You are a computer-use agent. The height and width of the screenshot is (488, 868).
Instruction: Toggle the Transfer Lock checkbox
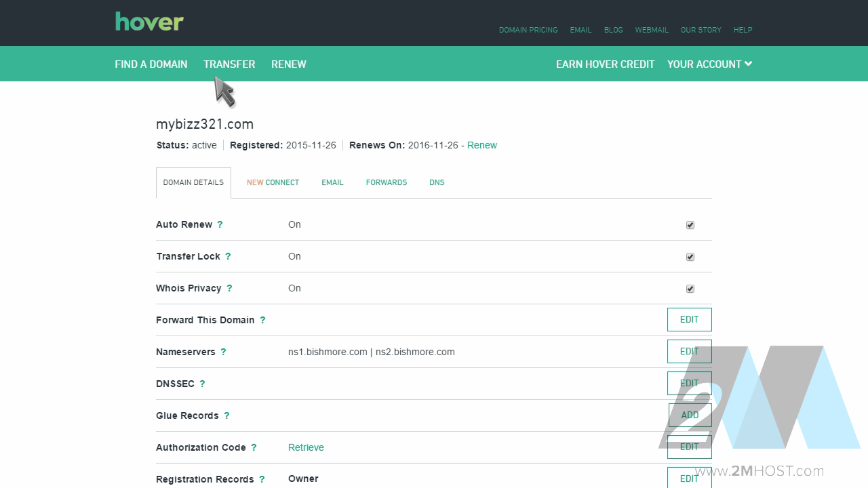click(x=690, y=257)
